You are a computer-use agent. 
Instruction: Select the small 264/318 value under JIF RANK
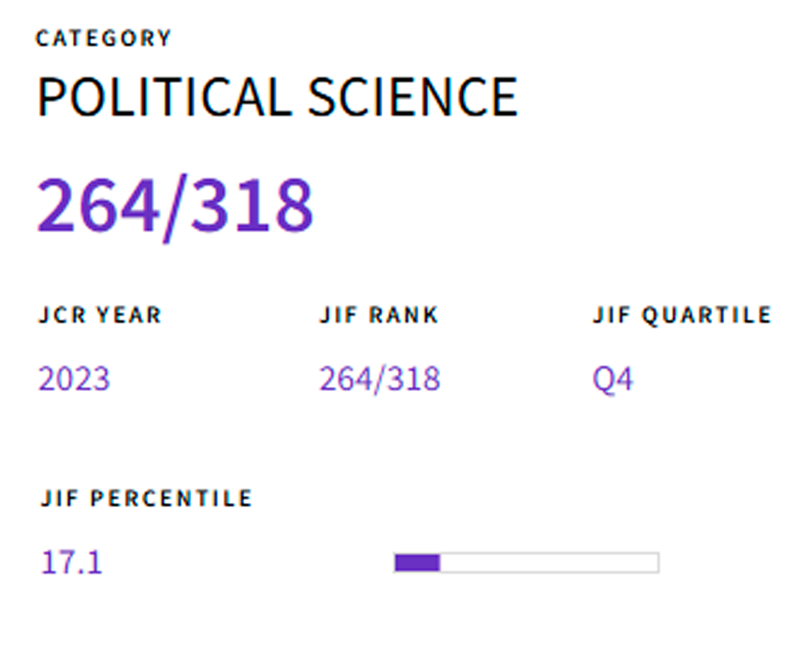pyautogui.click(x=379, y=379)
